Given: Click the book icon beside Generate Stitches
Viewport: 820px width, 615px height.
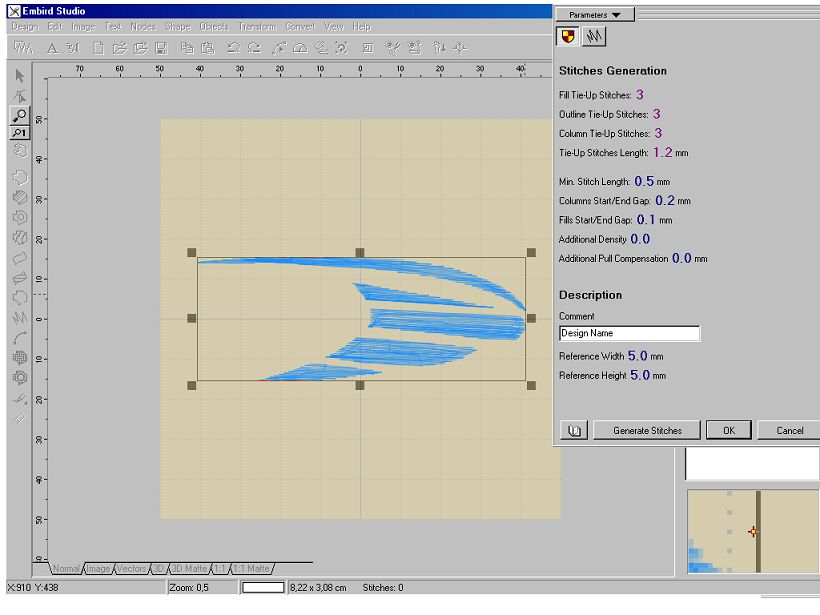Looking at the screenshot, I should (574, 430).
